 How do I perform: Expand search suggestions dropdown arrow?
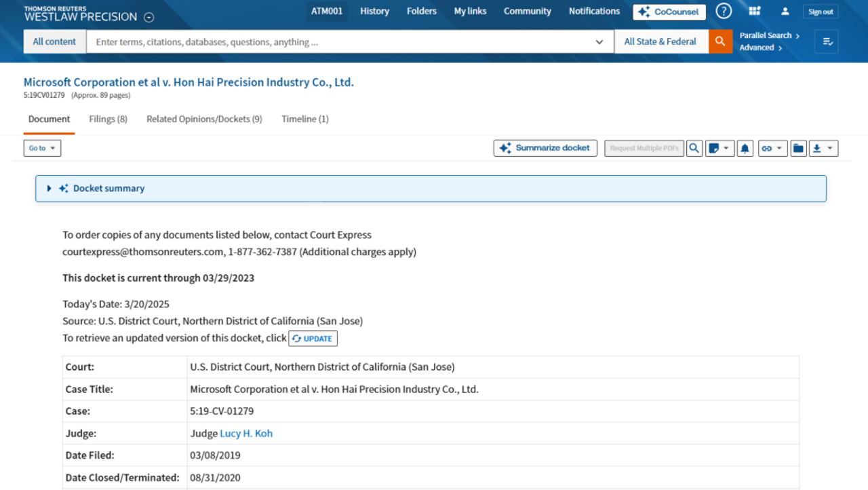[x=599, y=42]
